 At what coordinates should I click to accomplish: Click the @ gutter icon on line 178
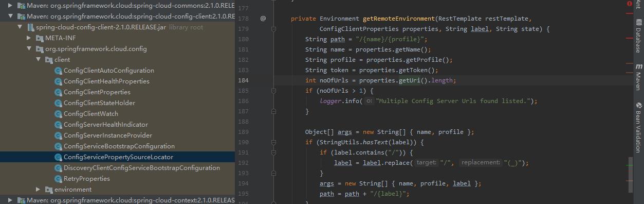coord(263,19)
